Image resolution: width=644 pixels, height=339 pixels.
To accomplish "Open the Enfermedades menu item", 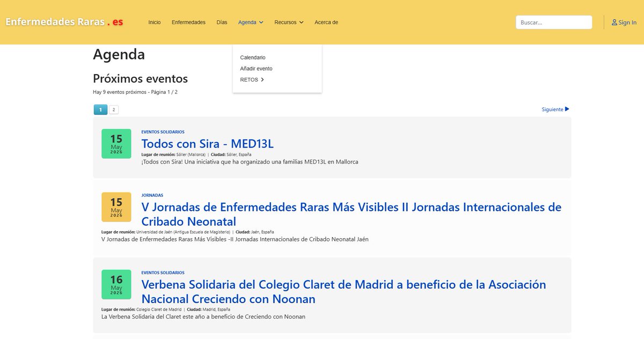I will 188,23.
